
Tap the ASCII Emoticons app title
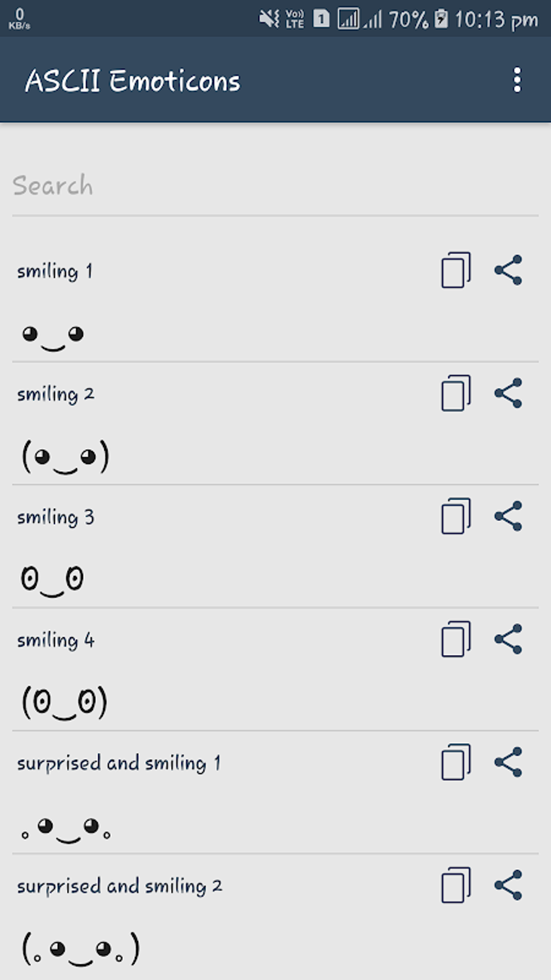tap(133, 81)
